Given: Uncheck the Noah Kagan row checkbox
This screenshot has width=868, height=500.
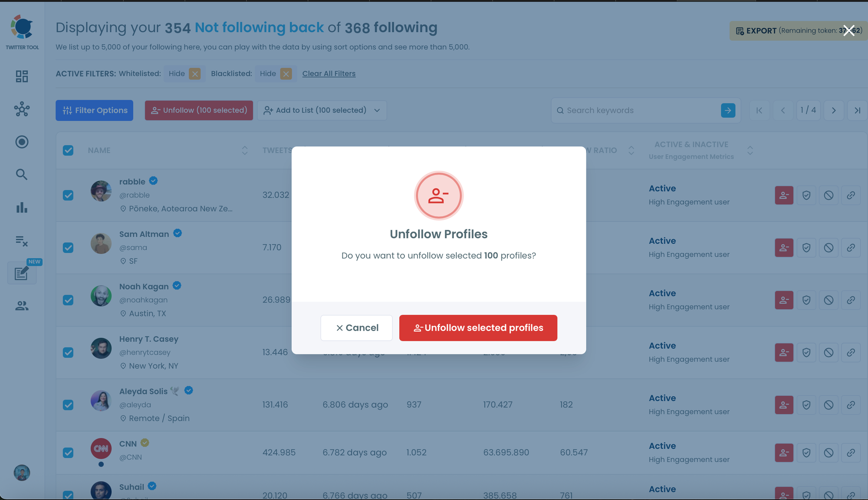Looking at the screenshot, I should (68, 300).
